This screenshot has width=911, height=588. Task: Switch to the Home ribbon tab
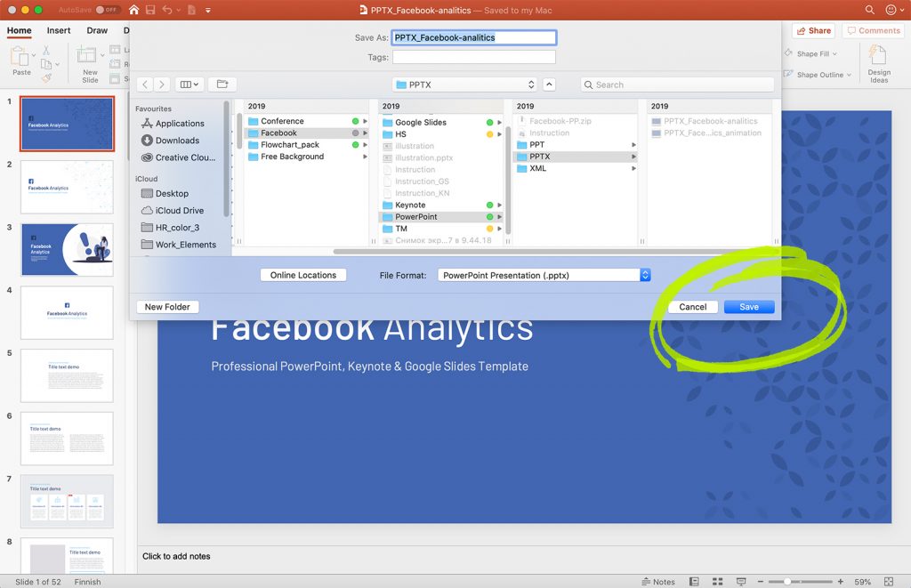click(x=20, y=31)
